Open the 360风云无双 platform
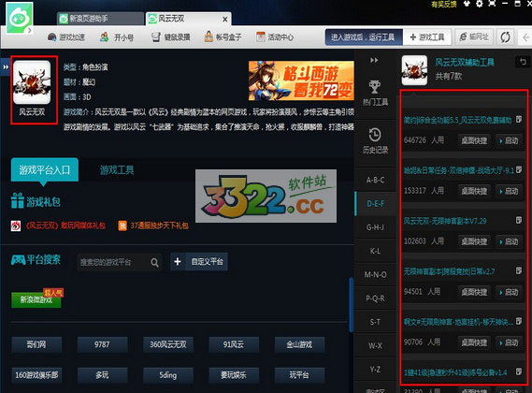The image size is (532, 393). pos(168,344)
